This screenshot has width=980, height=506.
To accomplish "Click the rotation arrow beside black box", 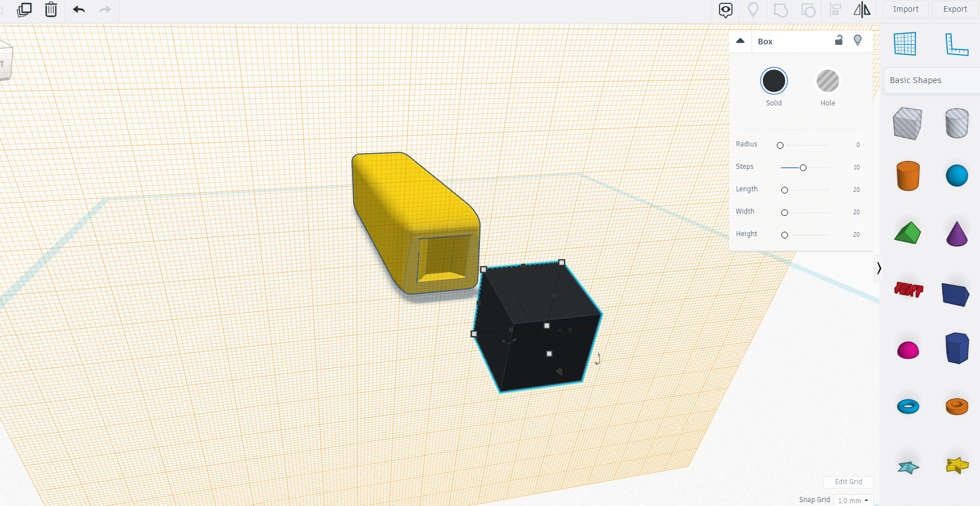I will 598,359.
